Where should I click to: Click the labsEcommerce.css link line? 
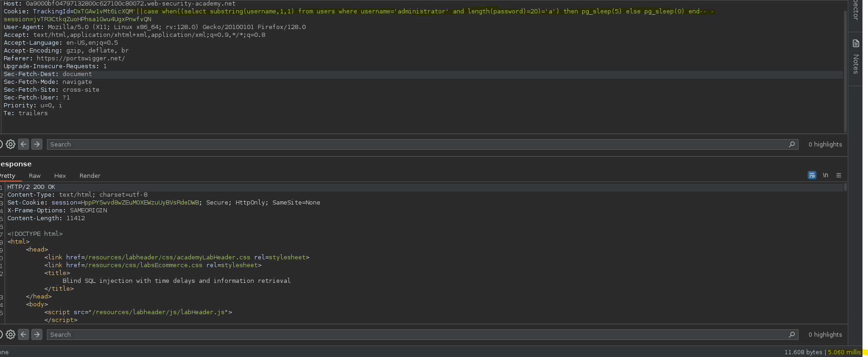pyautogui.click(x=153, y=265)
